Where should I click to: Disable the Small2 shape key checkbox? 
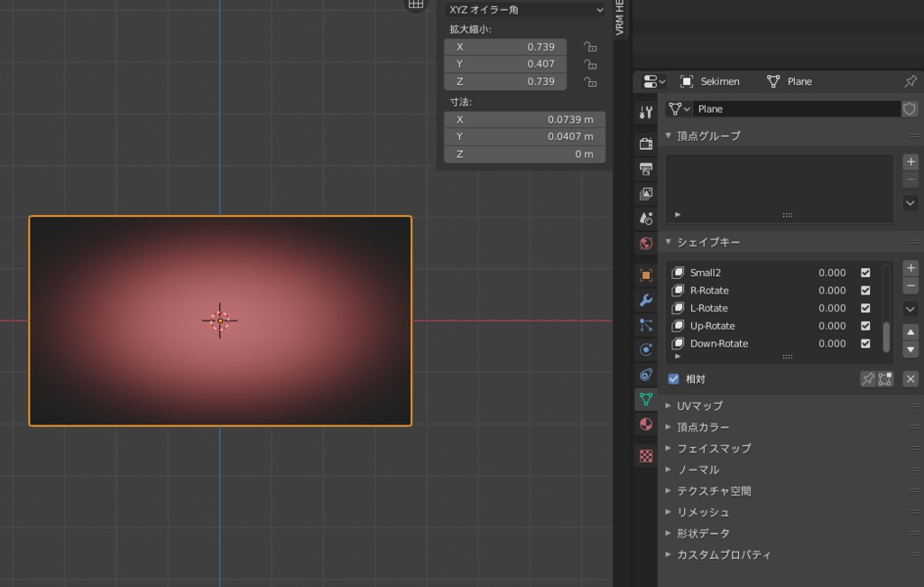pyautogui.click(x=864, y=272)
